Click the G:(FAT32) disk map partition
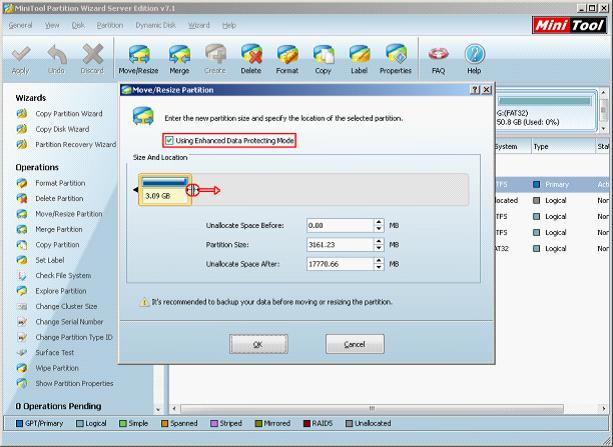Screen dimensions: 613x447 [546, 111]
